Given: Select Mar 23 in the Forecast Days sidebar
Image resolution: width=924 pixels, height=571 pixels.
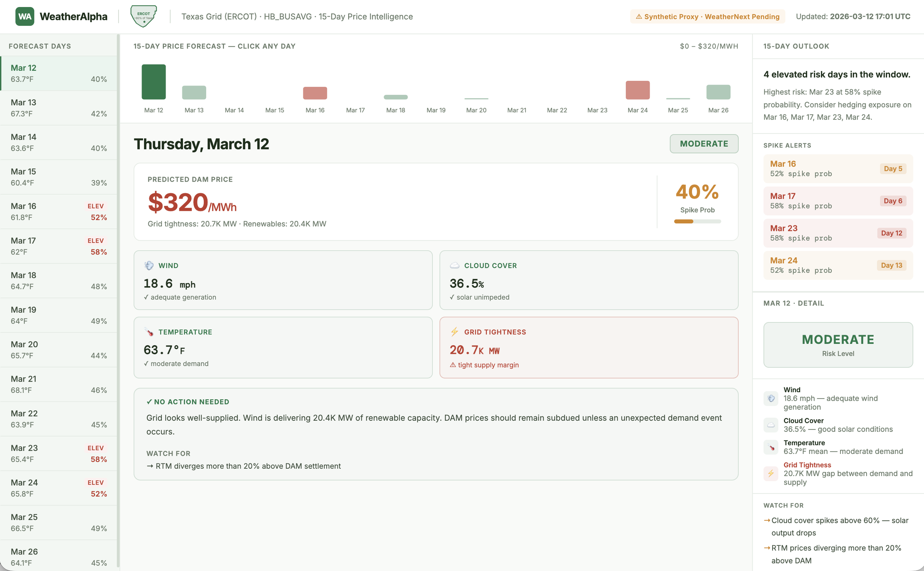Looking at the screenshot, I should pos(58,453).
